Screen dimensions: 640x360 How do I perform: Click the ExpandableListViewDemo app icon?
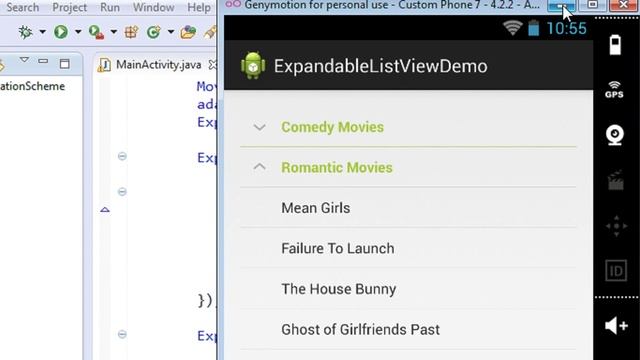click(253, 65)
